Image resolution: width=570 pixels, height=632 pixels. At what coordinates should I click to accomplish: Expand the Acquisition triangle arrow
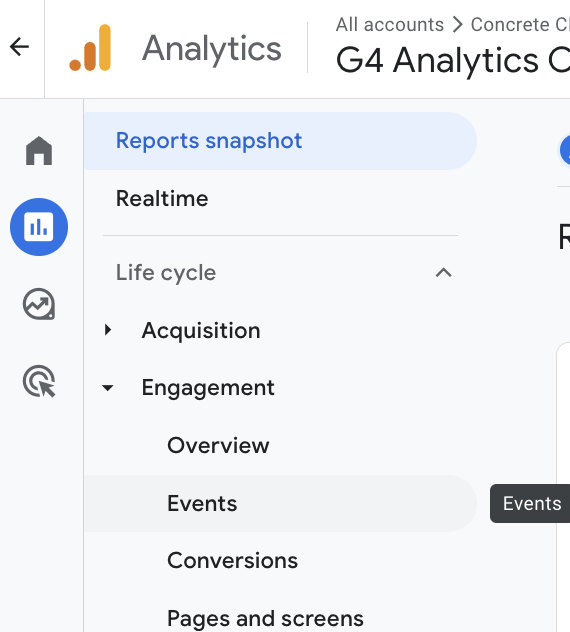coord(108,330)
